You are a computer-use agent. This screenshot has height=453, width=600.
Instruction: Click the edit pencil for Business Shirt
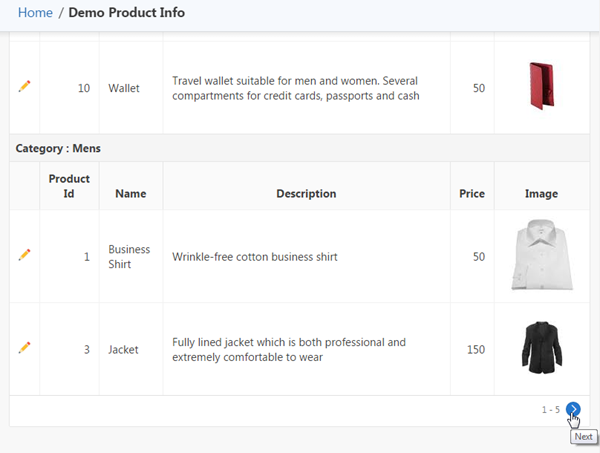(25, 255)
